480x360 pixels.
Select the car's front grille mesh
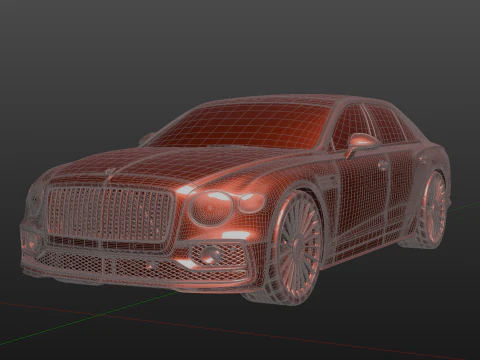(x=110, y=214)
